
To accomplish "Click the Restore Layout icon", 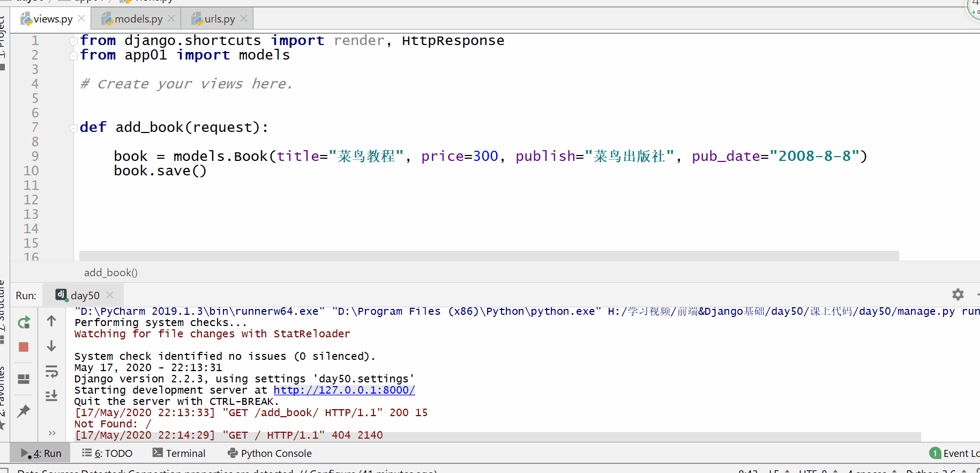I will [x=24, y=379].
